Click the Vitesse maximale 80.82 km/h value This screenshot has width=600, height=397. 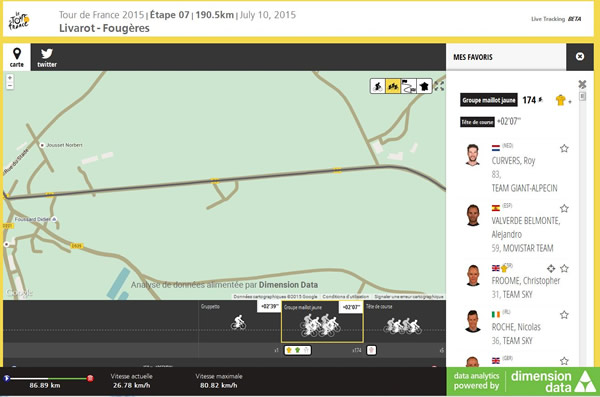(x=218, y=385)
